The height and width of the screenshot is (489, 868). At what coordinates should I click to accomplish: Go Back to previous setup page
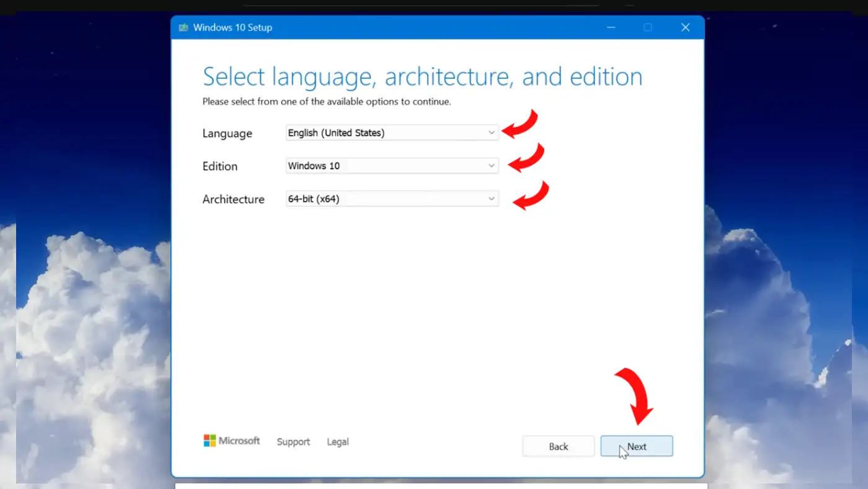tap(558, 446)
